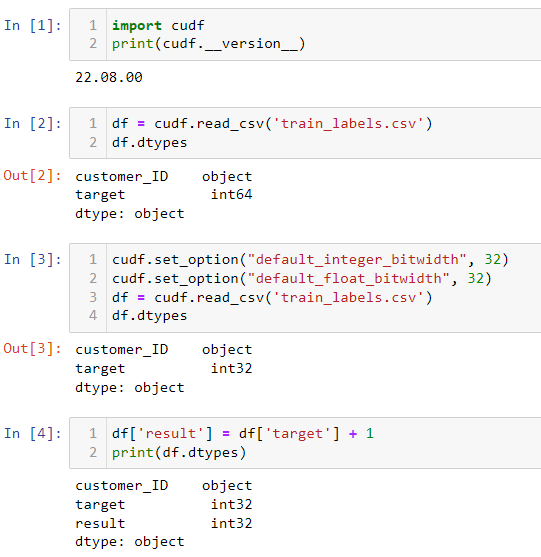541x557 pixels.
Task: Click 'dtype: object' line in Out[3]
Action: pos(130,387)
